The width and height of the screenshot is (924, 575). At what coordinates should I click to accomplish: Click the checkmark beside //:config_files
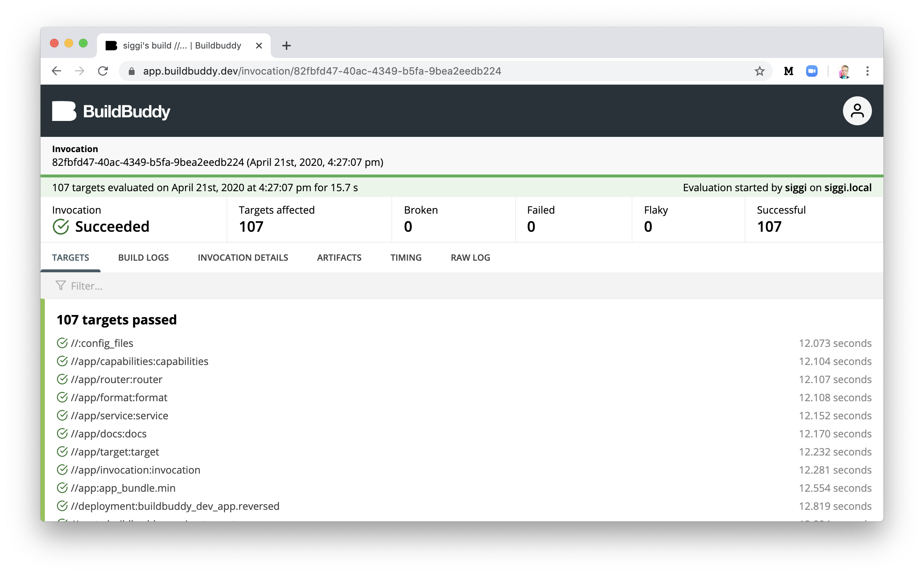[62, 343]
